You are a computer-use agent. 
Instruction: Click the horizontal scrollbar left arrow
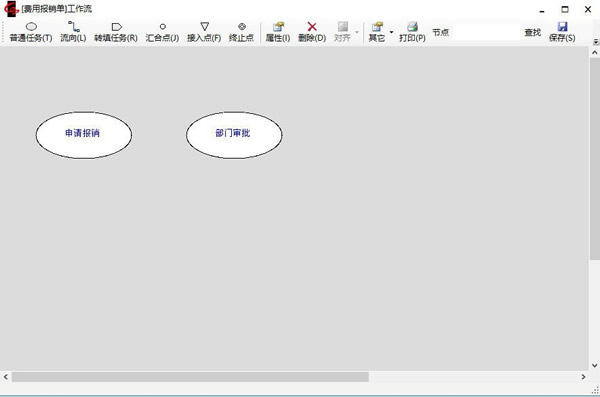tap(6, 377)
